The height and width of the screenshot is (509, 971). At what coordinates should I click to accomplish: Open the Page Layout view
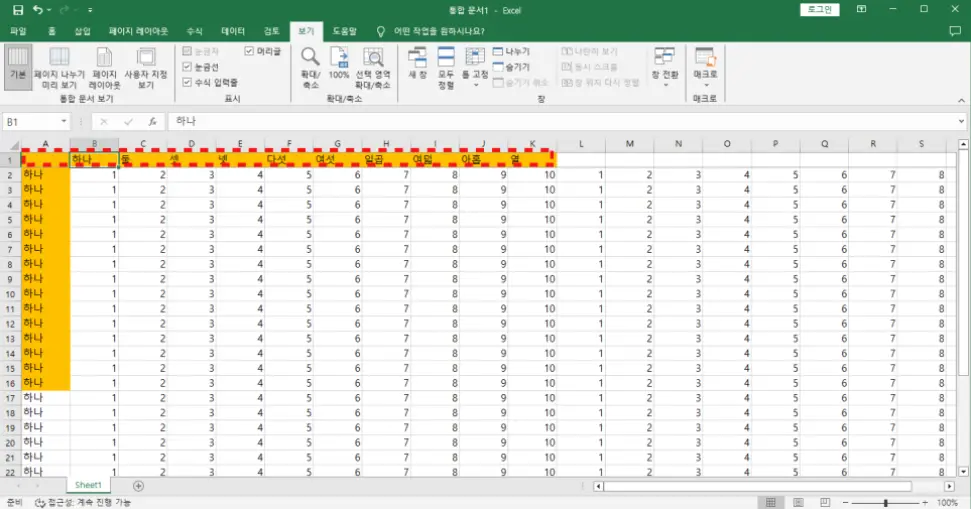tap(104, 68)
